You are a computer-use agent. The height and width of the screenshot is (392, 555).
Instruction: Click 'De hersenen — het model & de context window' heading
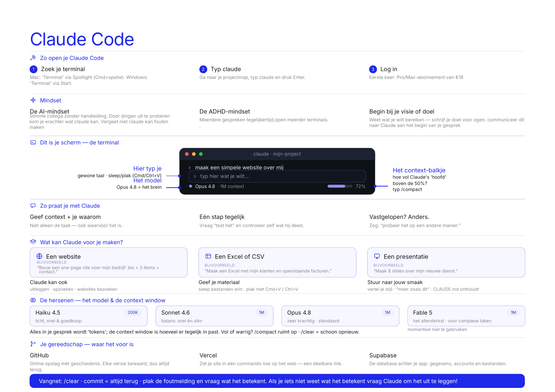103,300
